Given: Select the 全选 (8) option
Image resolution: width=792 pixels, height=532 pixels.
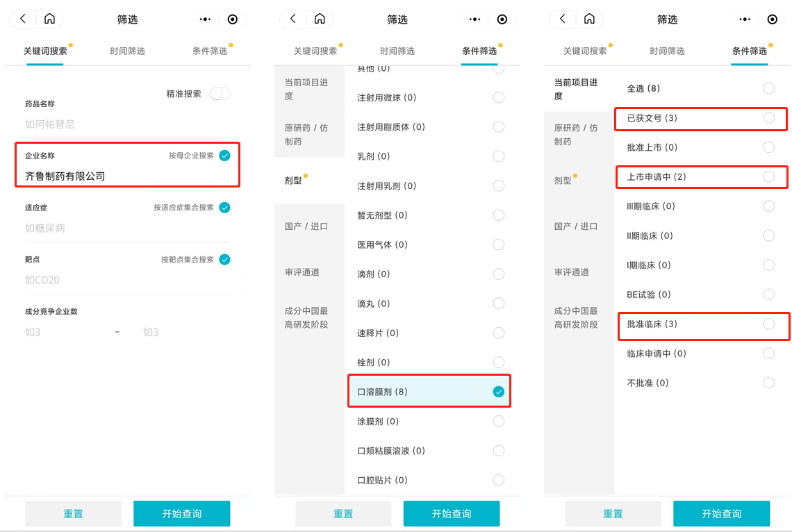Looking at the screenshot, I should [768, 88].
